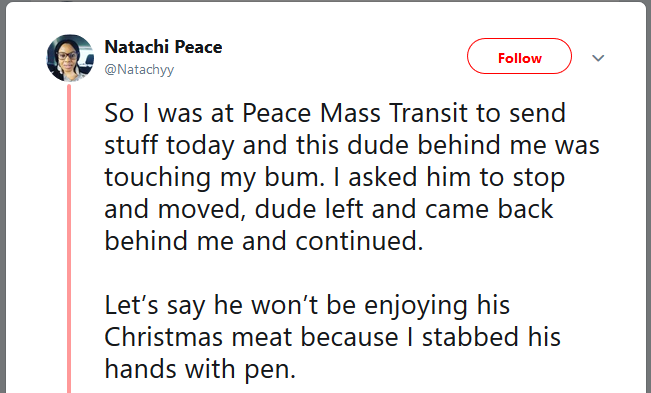
Task: Click empty header space between name and Follow
Action: coord(345,56)
